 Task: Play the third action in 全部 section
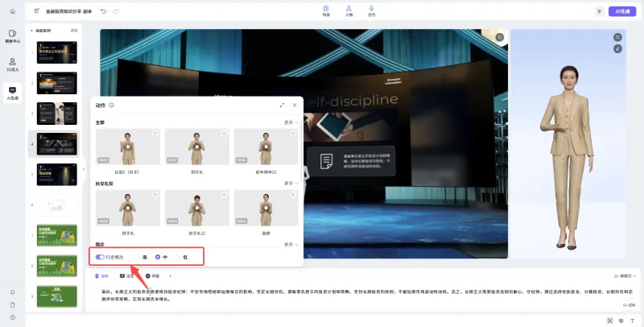click(x=266, y=147)
